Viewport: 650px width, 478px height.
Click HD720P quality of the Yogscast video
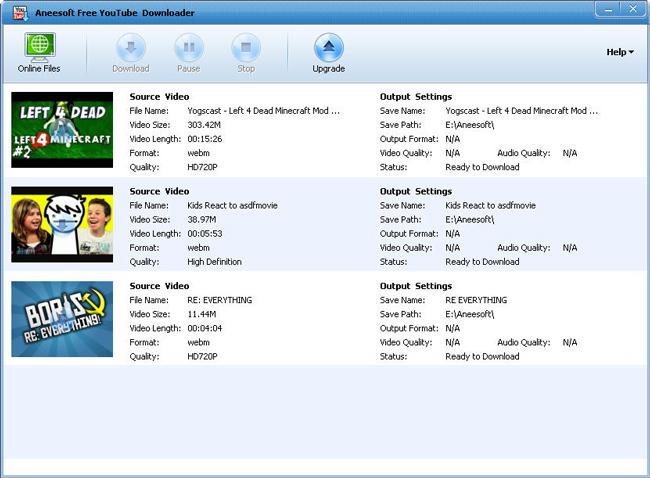pos(202,167)
